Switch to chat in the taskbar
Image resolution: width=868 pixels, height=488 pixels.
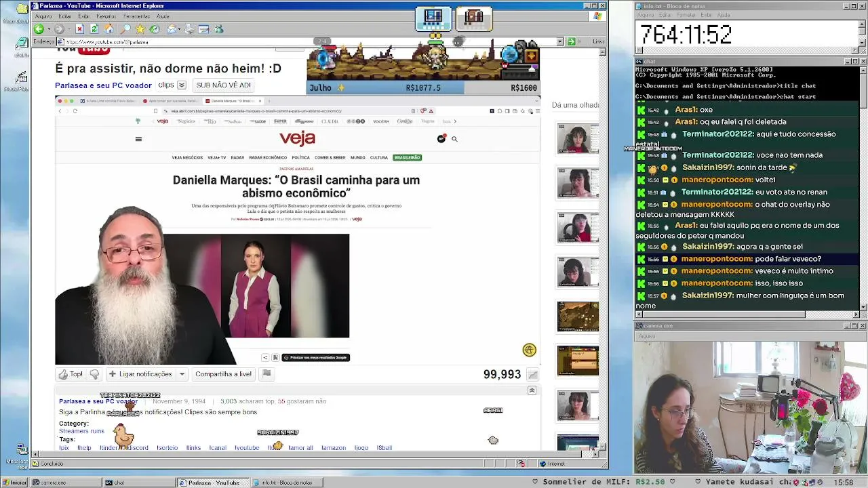coord(138,483)
